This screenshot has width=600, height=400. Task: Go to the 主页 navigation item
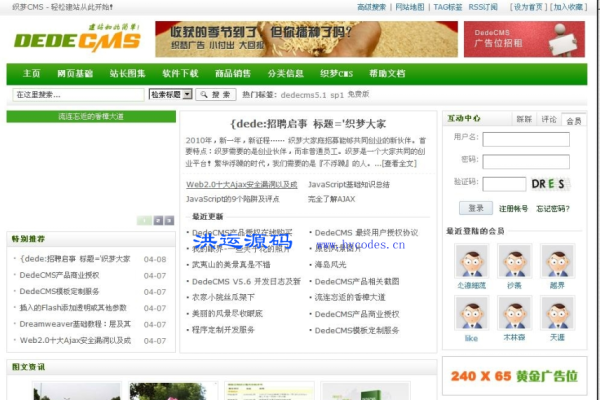tap(31, 73)
